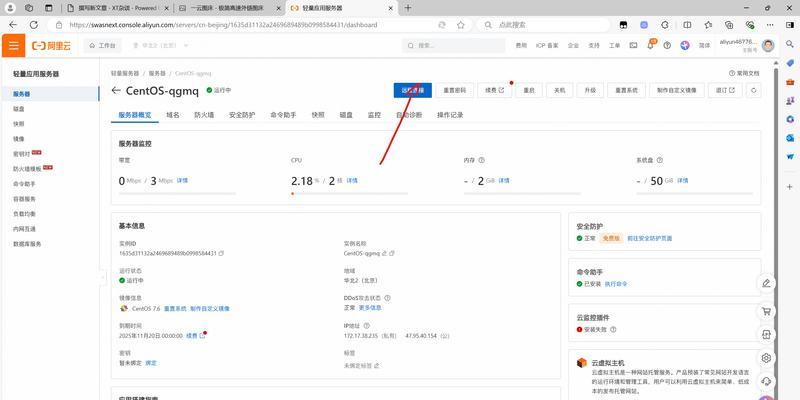This screenshot has width=800, height=400.
Task: Go back with the arrow beside CentOS-qgmq
Action: point(116,90)
